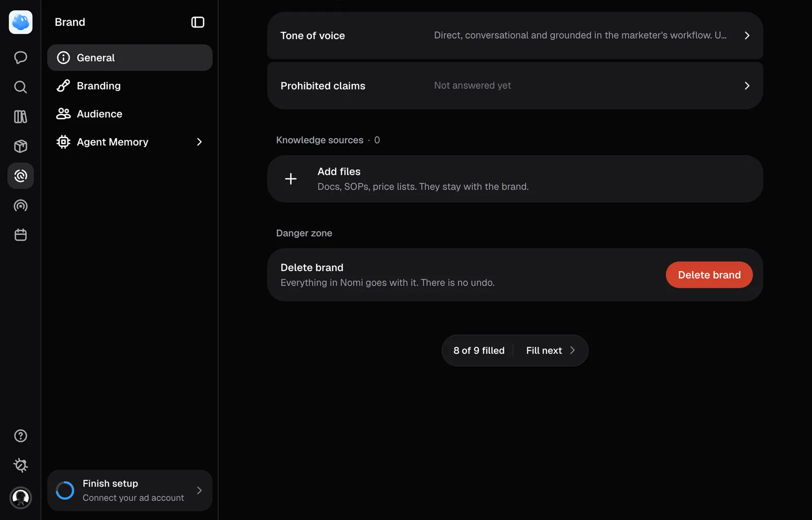
Task: Go to the Branding section
Action: [130, 86]
